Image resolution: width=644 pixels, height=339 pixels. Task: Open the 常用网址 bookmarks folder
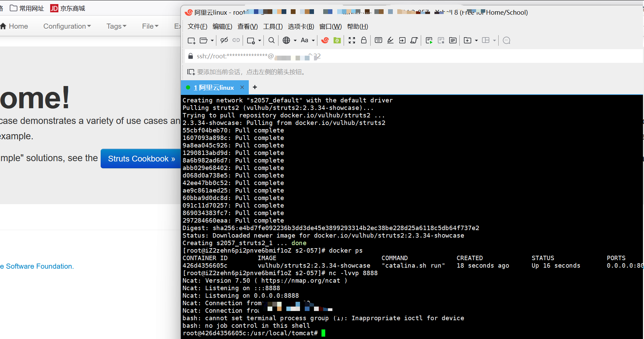click(x=27, y=8)
